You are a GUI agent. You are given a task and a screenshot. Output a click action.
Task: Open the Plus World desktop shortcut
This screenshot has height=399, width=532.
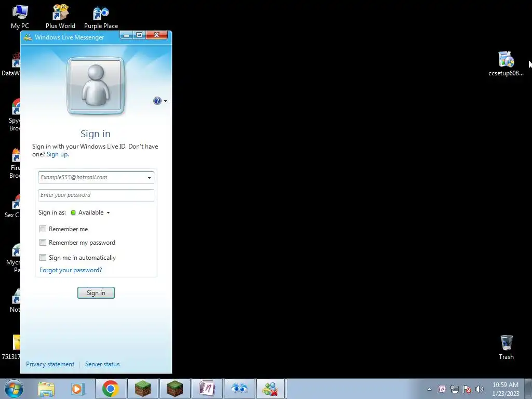tap(60, 16)
